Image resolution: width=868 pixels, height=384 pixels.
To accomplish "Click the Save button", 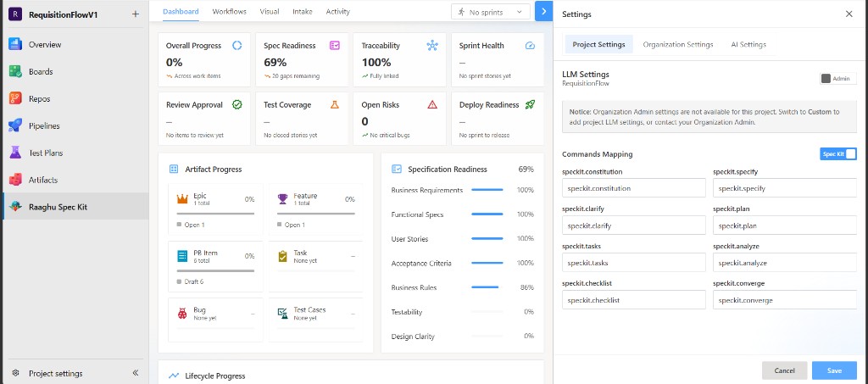I will (834, 370).
